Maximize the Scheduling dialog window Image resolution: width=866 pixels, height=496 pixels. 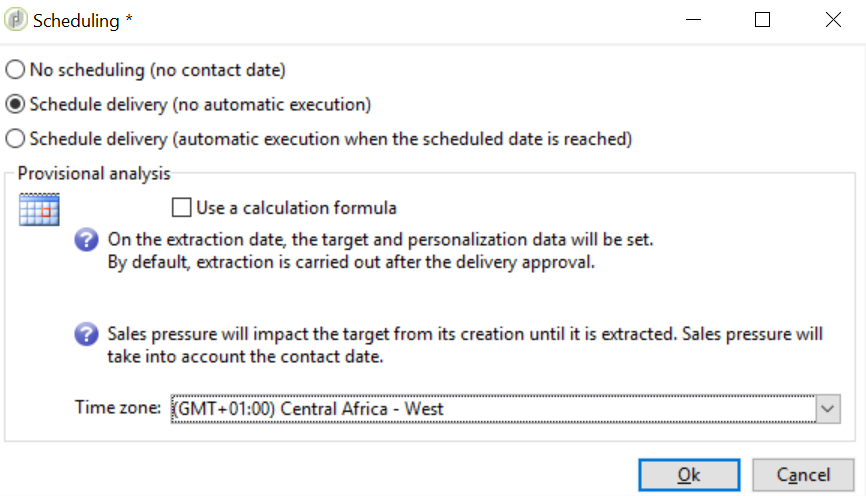(x=762, y=20)
